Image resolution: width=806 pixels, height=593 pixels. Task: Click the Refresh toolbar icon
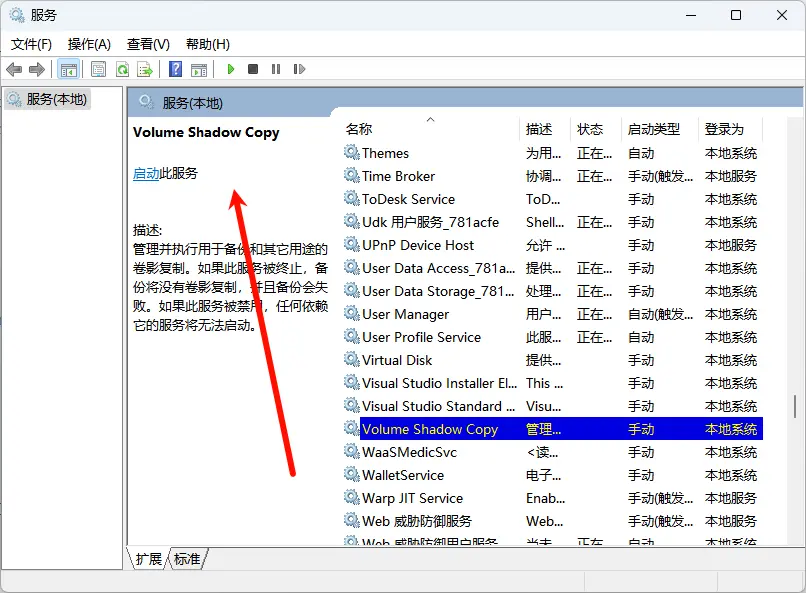pos(122,69)
